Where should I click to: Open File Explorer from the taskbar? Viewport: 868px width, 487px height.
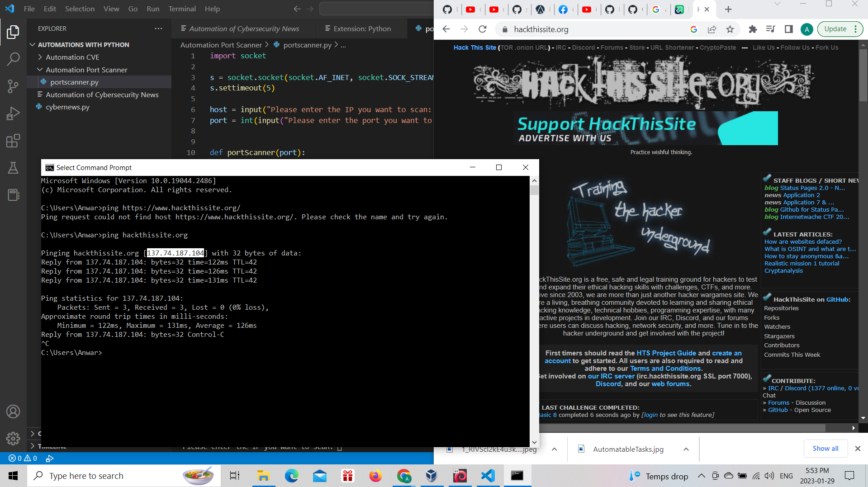coord(263,476)
